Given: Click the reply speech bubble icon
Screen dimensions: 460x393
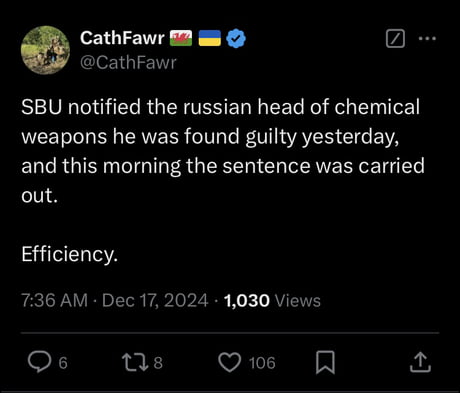Looking at the screenshot, I should tap(40, 362).
